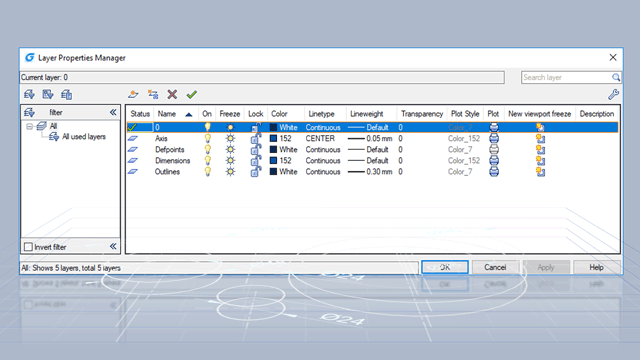Viewport: 640px width, 360px height.
Task: Toggle plot printer icon for Axis layer
Action: pos(494,138)
